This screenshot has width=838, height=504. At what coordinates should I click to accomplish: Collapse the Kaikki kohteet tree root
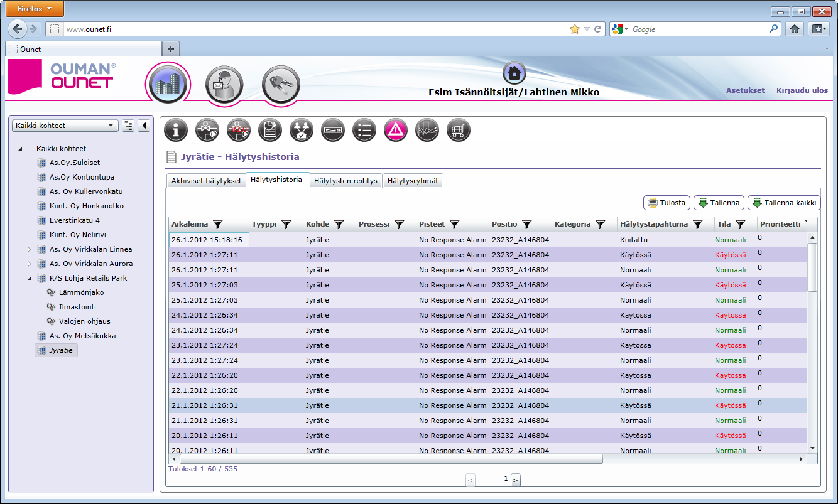19,149
